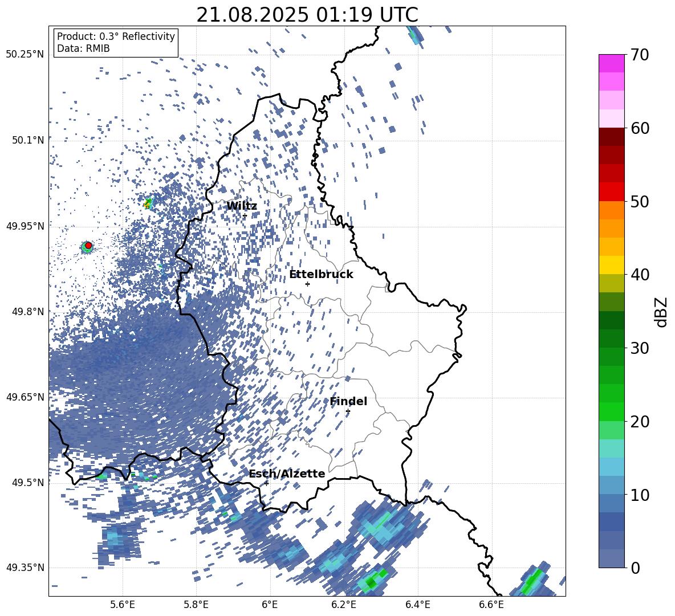Click the 49.95°N latitude label
This screenshot has height=616, width=675.
[x=25, y=226]
